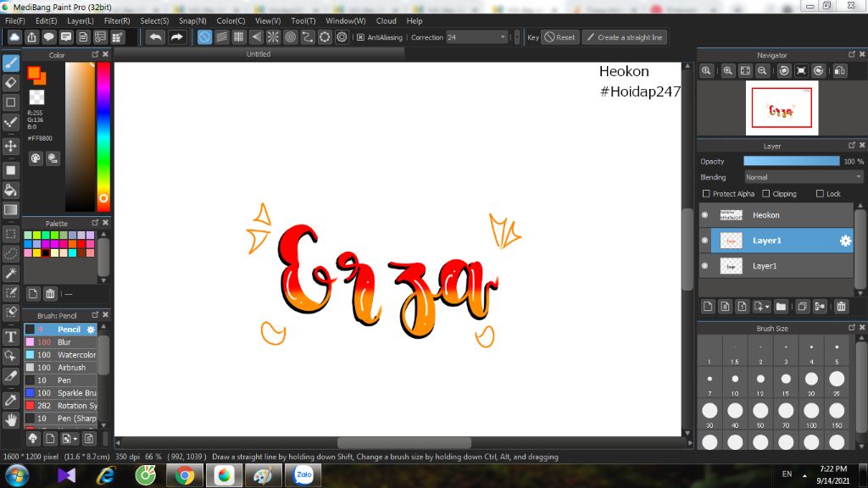Open Chrome from the taskbar

[x=185, y=475]
